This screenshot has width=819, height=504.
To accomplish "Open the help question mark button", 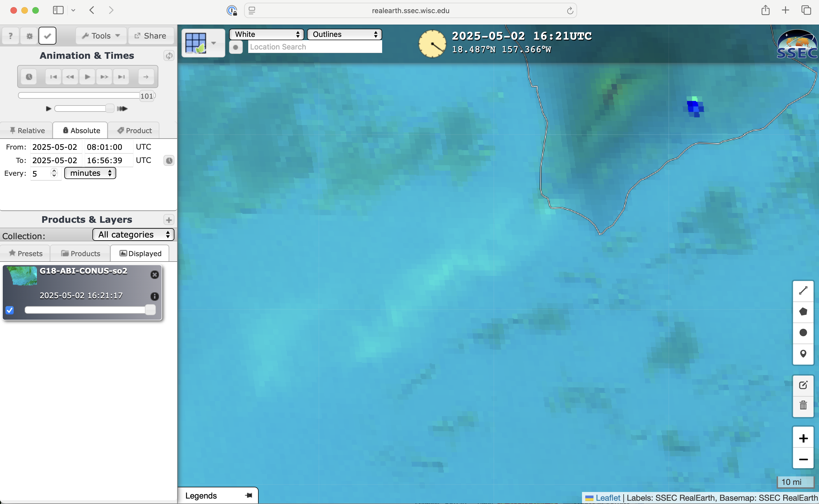I will click(11, 36).
